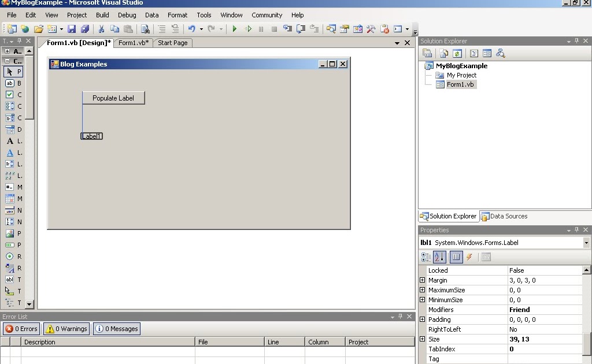592x364 pixels.
Task: Cut selection using the scissors icon
Action: [x=101, y=29]
